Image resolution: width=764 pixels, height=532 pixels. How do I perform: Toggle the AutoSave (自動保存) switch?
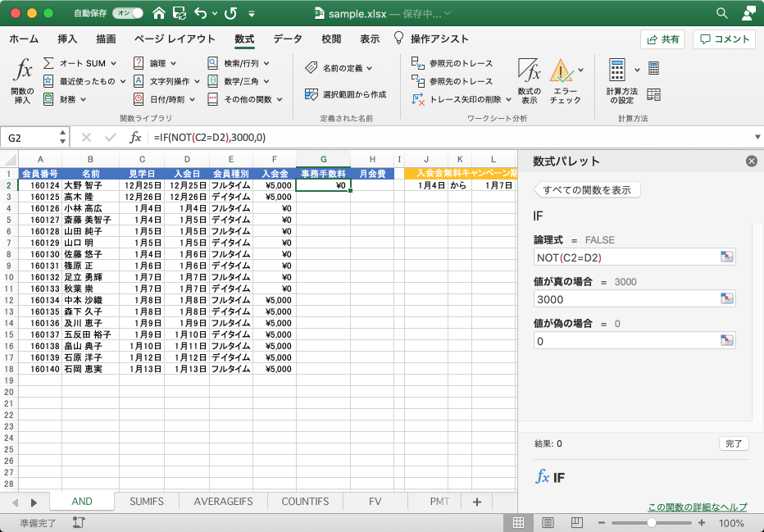coord(128,13)
